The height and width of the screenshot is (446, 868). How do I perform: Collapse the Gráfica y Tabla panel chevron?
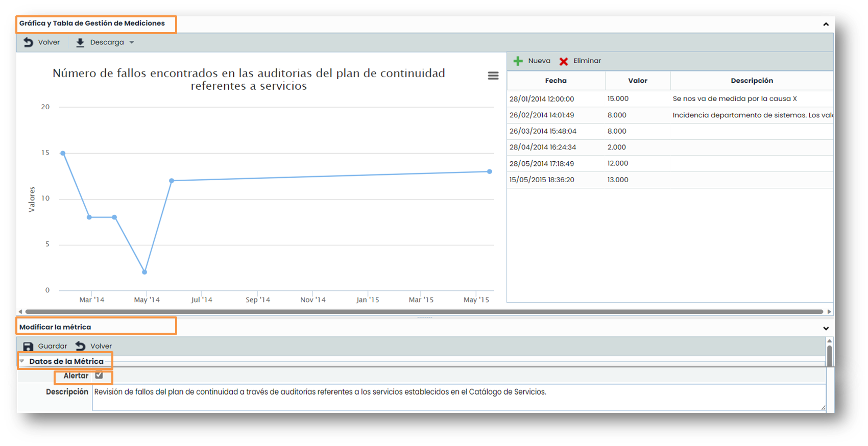tap(826, 24)
